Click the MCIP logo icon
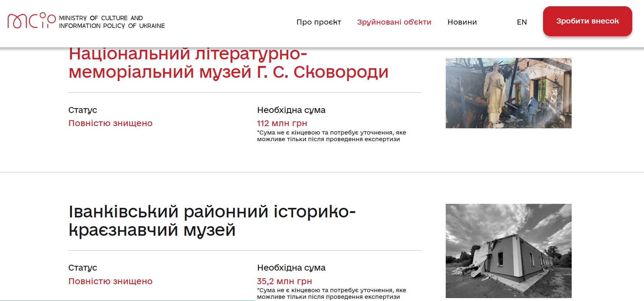Screen dimensions: 644x301 (x=31, y=21)
